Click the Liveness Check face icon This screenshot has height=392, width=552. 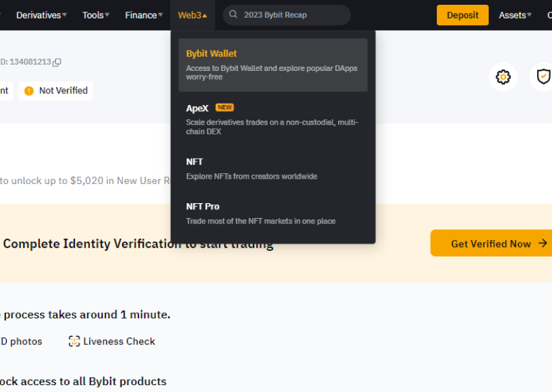(x=74, y=342)
